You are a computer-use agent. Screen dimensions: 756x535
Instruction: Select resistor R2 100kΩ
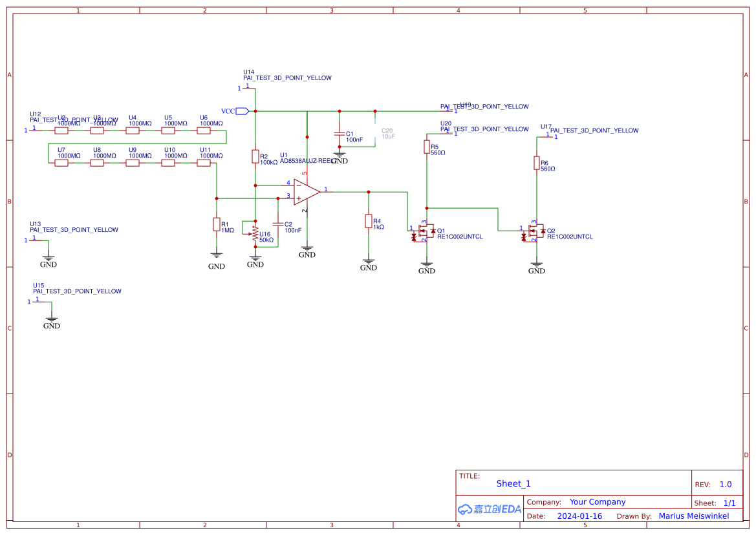(255, 157)
